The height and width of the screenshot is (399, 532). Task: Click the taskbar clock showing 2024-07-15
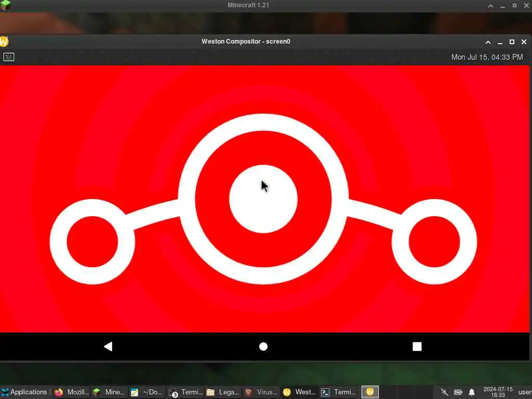click(498, 392)
